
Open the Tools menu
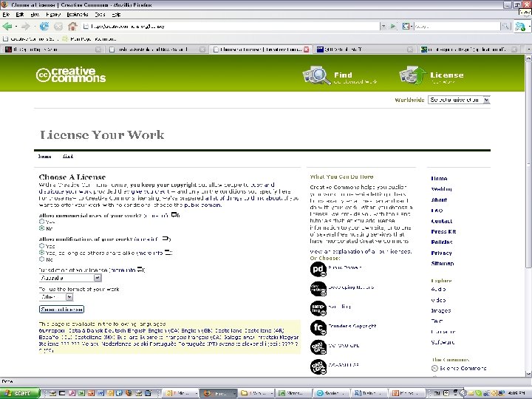point(100,15)
